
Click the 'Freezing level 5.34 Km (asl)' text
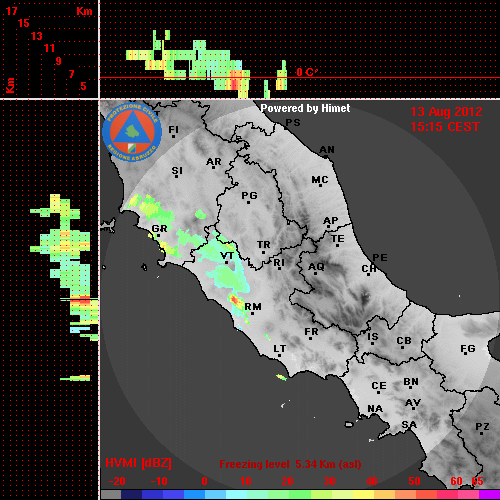tap(290, 464)
